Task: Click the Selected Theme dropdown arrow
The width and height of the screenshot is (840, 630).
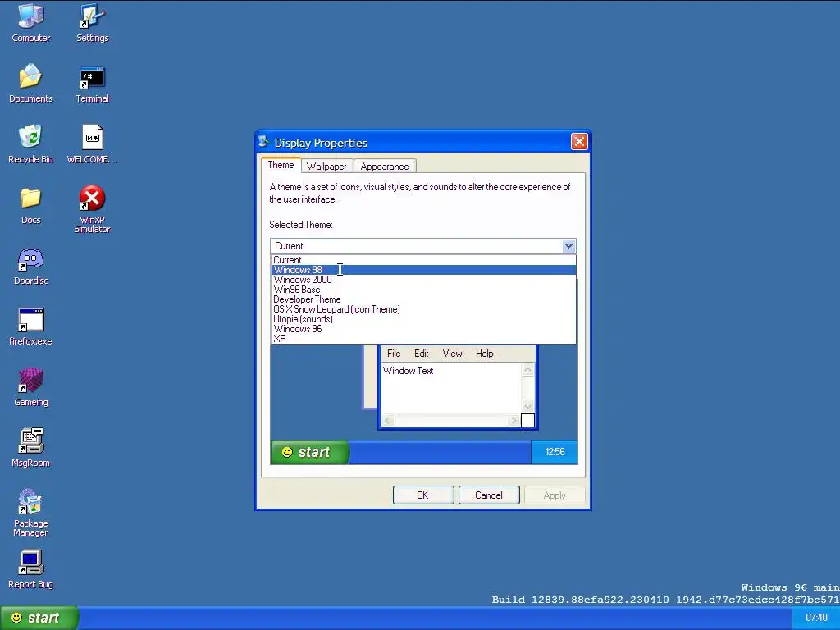Action: click(x=568, y=246)
